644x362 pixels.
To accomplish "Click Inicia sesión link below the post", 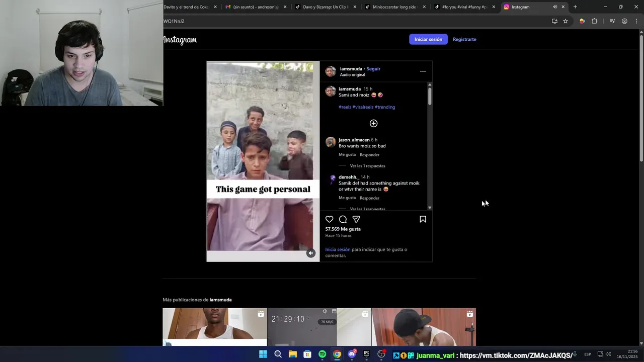I will pos(338,249).
